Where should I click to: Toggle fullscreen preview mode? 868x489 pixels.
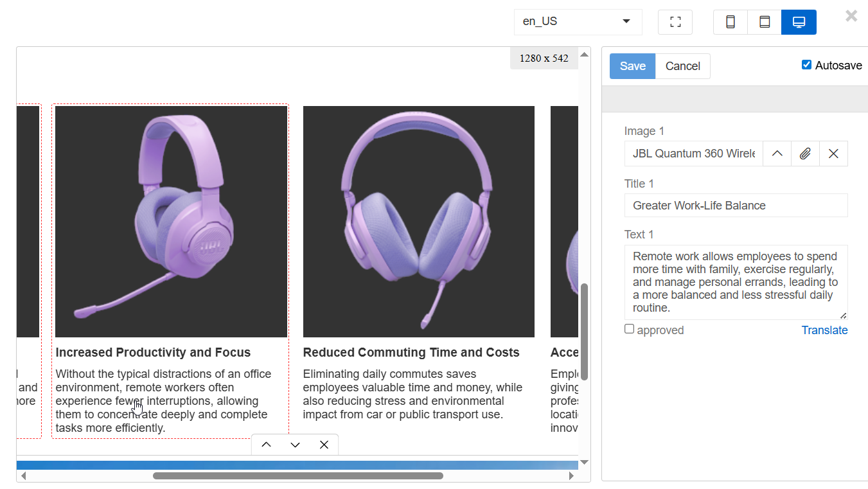(x=675, y=22)
